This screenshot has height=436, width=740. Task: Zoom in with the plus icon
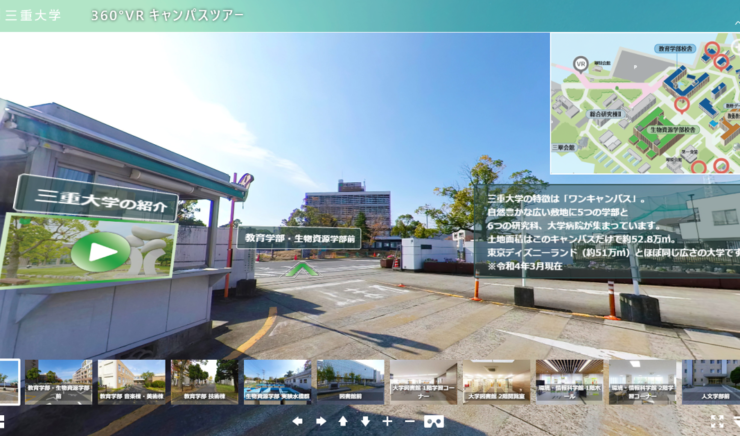pyautogui.click(x=388, y=421)
